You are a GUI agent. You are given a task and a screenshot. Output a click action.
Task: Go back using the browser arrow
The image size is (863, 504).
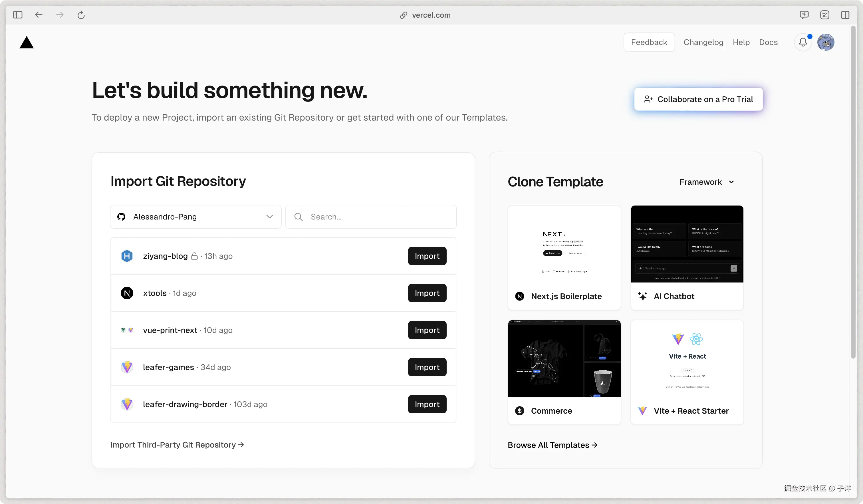point(39,15)
